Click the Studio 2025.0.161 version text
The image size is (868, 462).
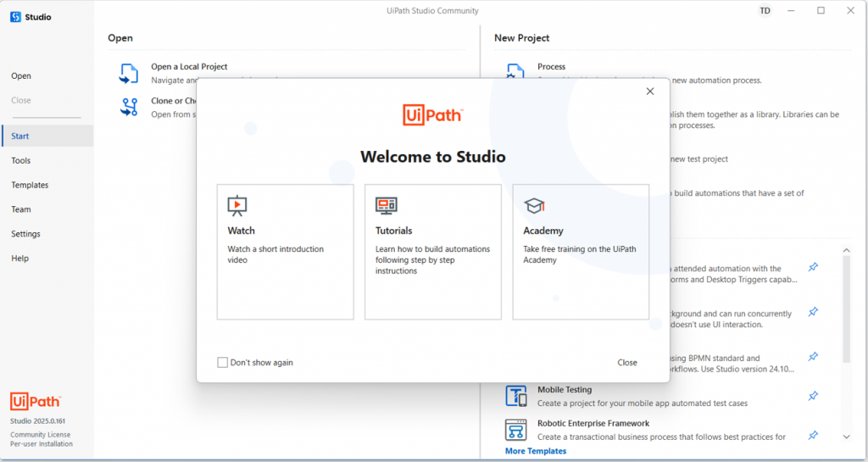point(37,421)
